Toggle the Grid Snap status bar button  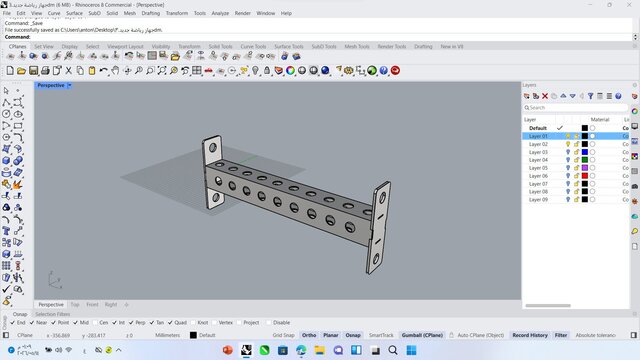[283, 335]
